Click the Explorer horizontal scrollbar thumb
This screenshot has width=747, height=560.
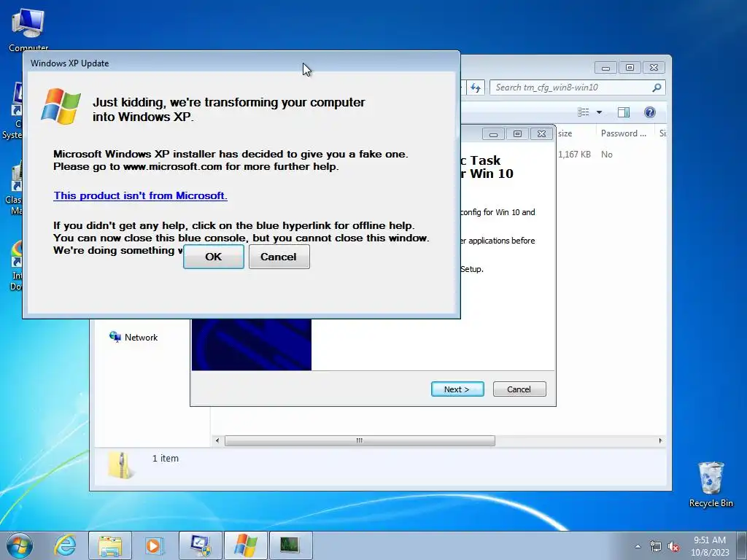(360, 441)
